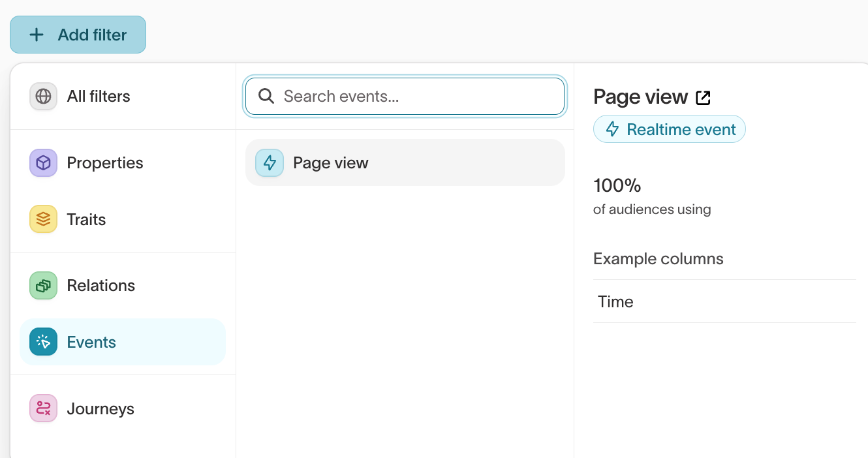Open Page view via the external link icon
868x458 pixels.
703,97
